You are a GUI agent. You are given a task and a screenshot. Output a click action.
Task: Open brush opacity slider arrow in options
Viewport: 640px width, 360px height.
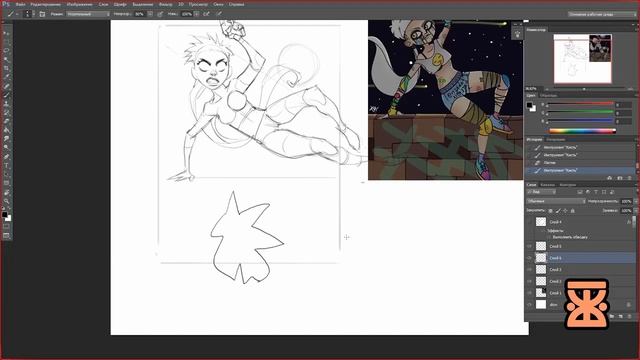point(150,14)
